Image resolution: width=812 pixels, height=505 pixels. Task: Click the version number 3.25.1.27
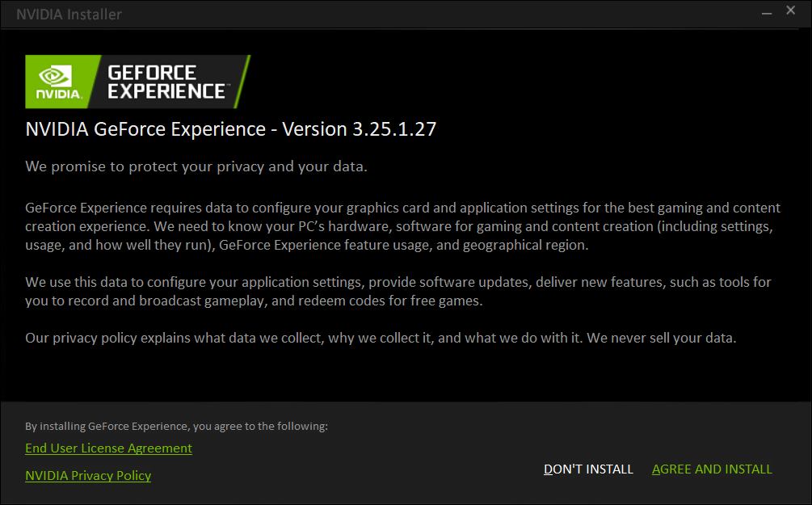(x=394, y=128)
